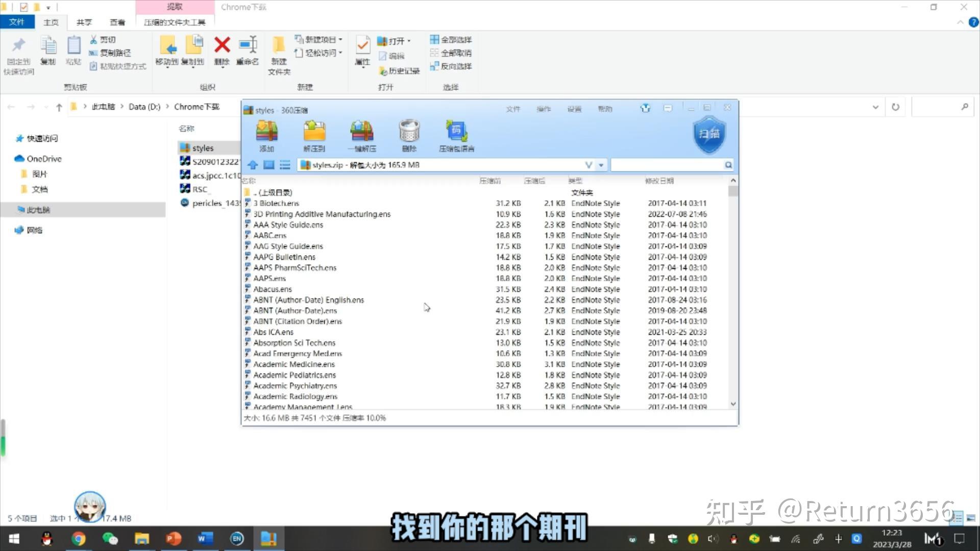The image size is (980, 551).
Task: Click the red delete X in ribbon
Action: (x=222, y=45)
